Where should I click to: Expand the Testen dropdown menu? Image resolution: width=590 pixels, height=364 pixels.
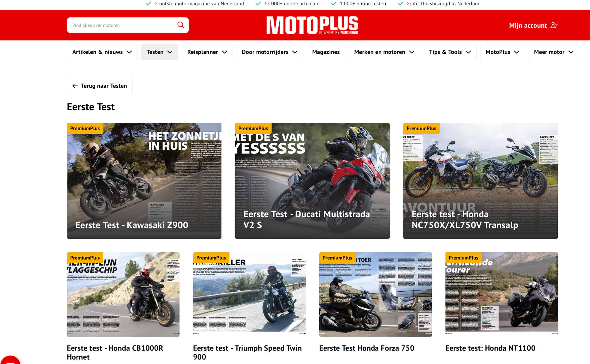(x=159, y=52)
